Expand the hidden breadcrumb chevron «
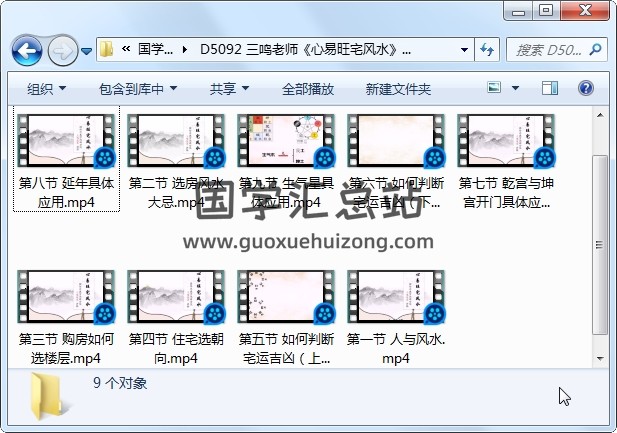 (x=126, y=49)
